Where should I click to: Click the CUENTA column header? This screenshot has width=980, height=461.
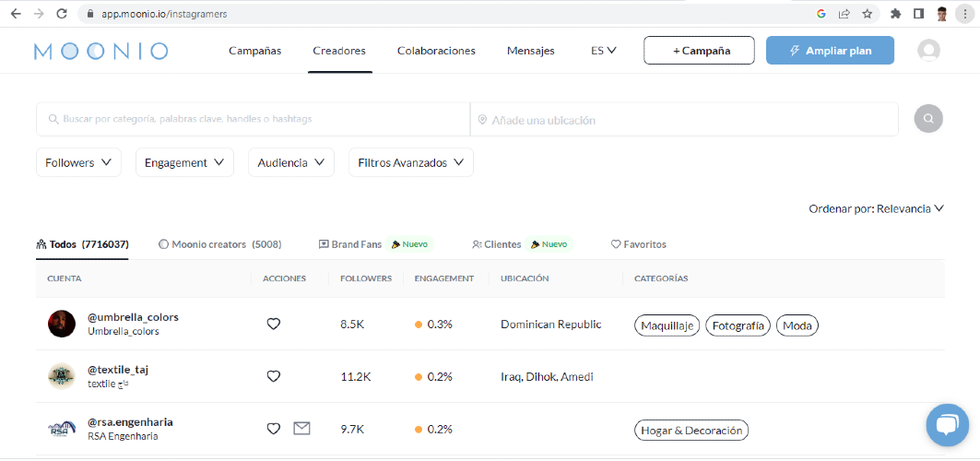pyautogui.click(x=65, y=278)
